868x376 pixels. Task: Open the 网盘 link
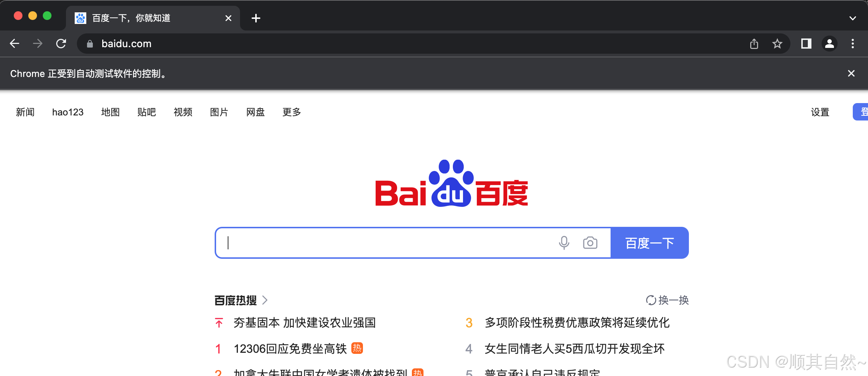tap(256, 112)
